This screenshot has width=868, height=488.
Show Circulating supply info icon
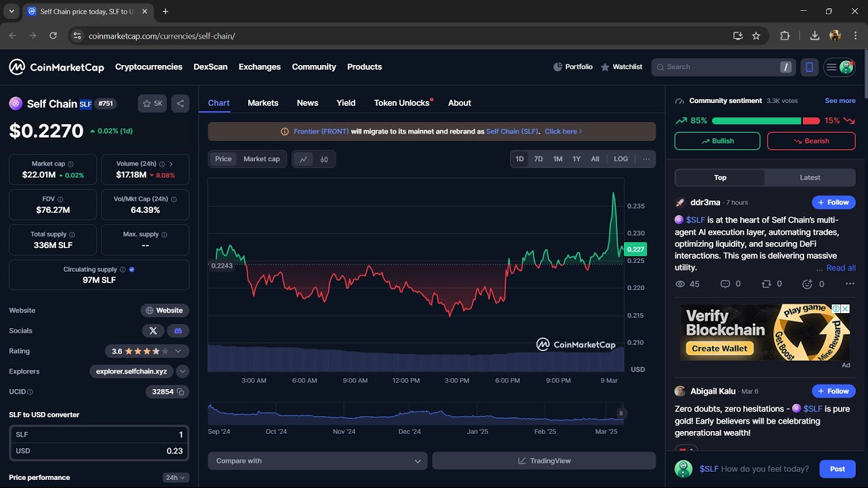pyautogui.click(x=123, y=270)
